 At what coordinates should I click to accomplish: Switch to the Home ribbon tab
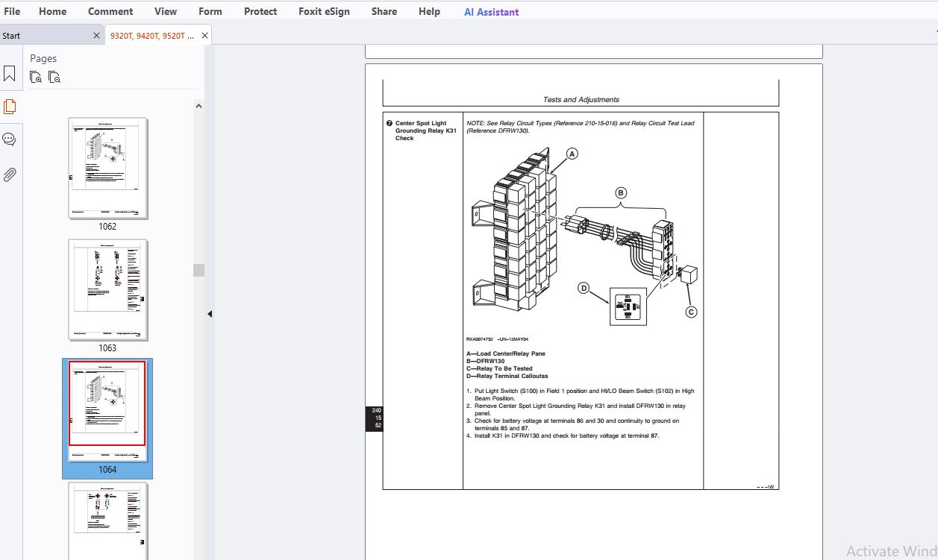52,11
